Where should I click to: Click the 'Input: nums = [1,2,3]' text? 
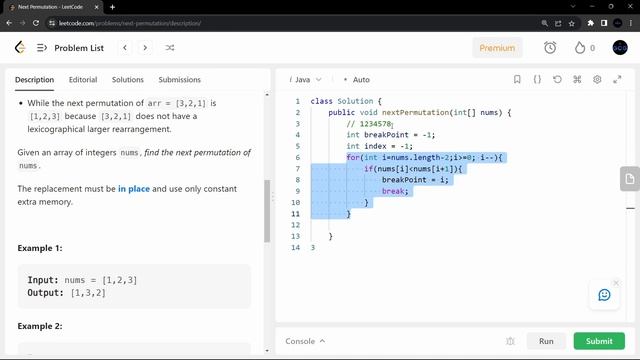click(x=82, y=280)
